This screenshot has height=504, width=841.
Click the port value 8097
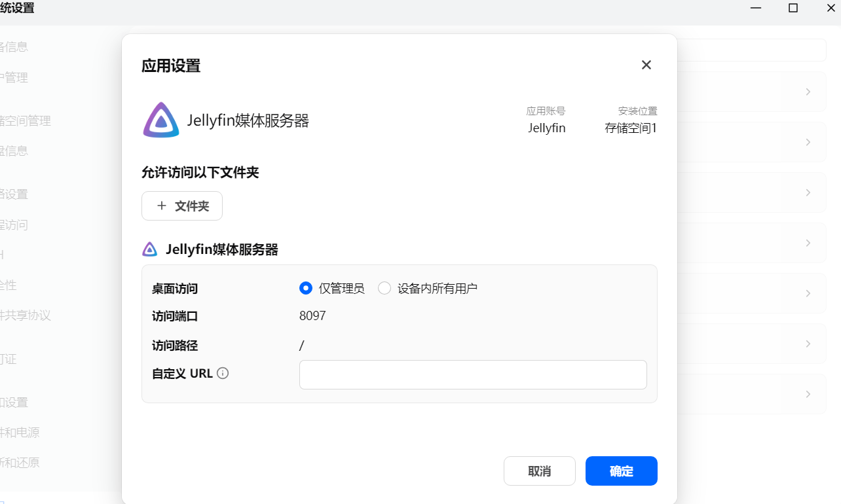[x=312, y=316]
